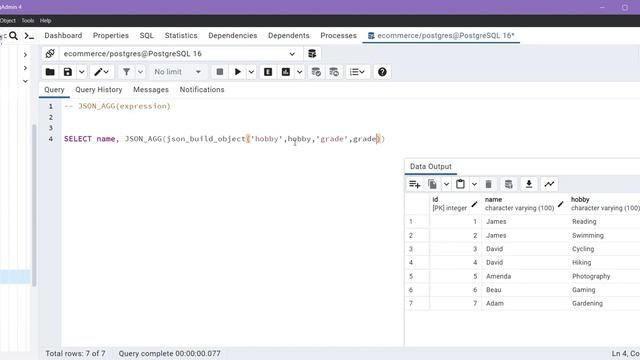Image resolution: width=640 pixels, height=360 pixels.
Task: Open the browser search objects tool
Action: tap(13, 36)
